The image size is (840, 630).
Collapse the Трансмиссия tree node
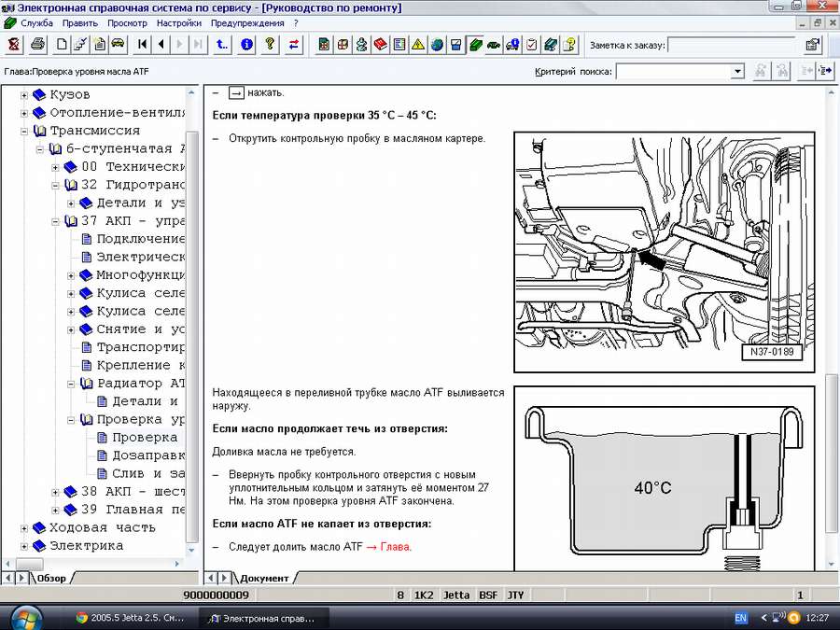(x=24, y=132)
